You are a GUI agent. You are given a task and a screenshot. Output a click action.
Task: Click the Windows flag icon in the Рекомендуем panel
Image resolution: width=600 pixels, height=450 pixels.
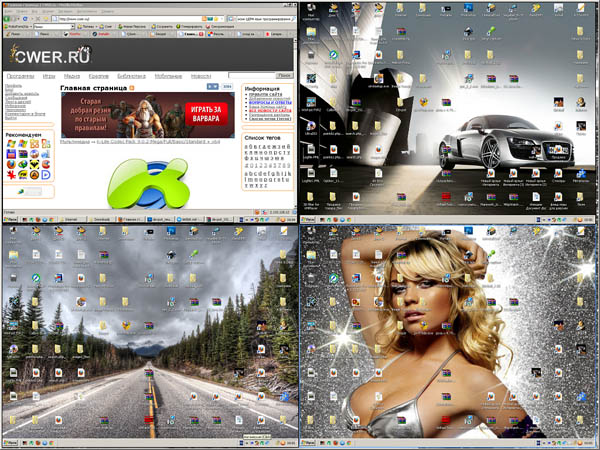[11, 144]
